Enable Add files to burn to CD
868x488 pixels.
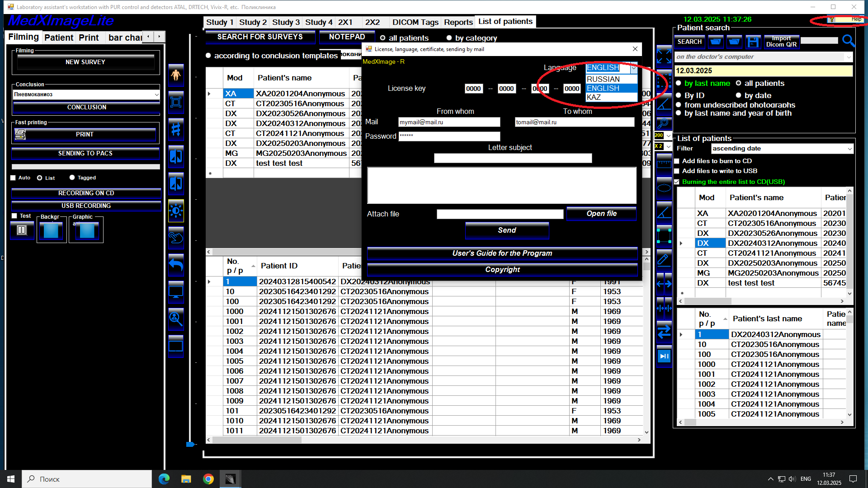point(677,161)
